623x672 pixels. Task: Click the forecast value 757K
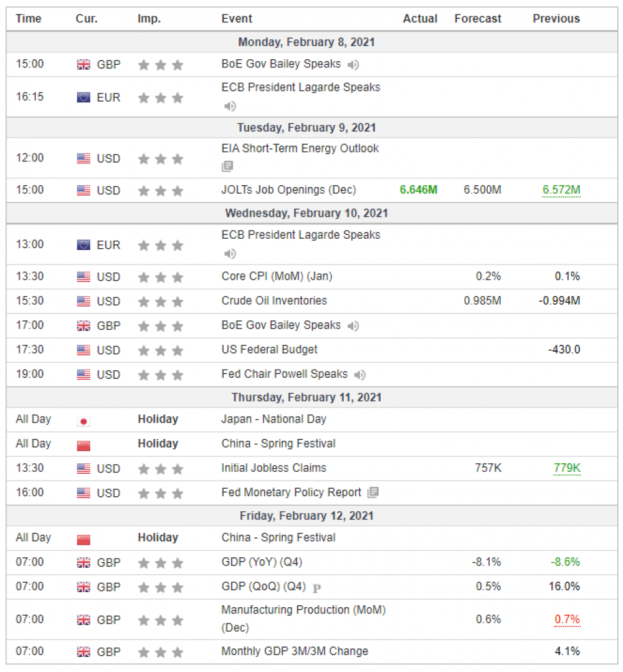click(x=488, y=468)
